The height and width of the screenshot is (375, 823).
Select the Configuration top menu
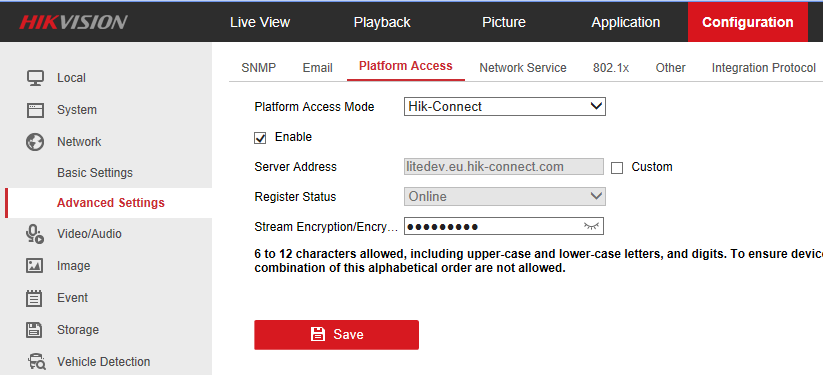[748, 22]
